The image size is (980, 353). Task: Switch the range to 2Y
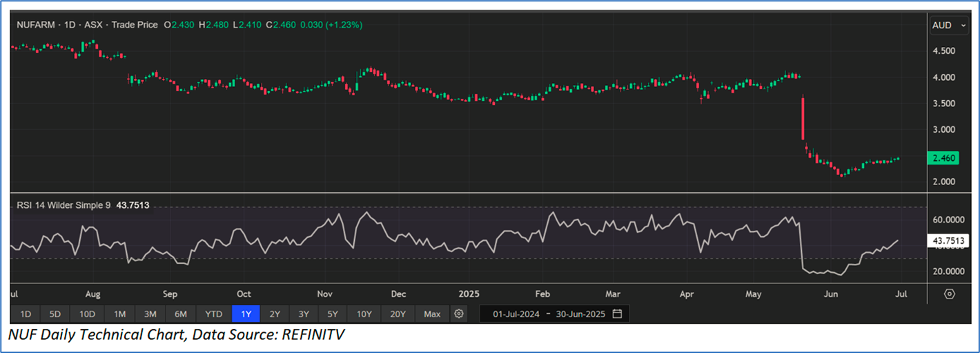click(275, 314)
